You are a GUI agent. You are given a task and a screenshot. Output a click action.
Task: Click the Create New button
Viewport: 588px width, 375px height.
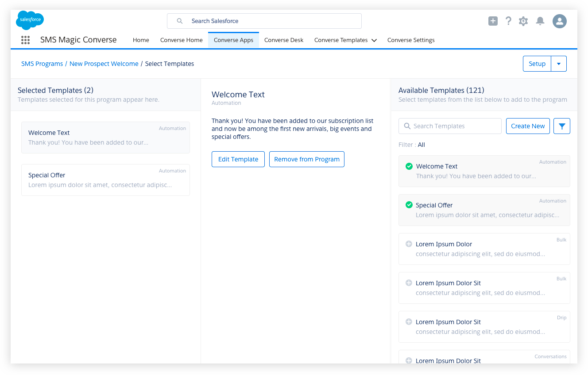point(528,126)
